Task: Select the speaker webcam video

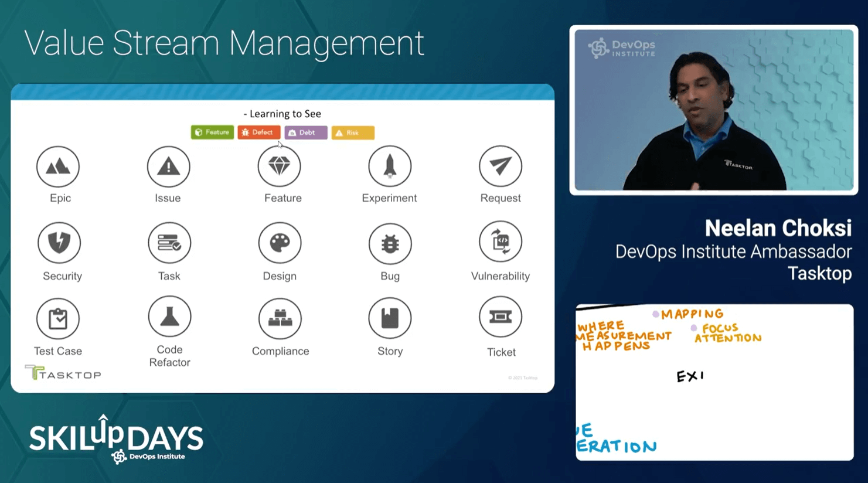Action: tap(714, 110)
